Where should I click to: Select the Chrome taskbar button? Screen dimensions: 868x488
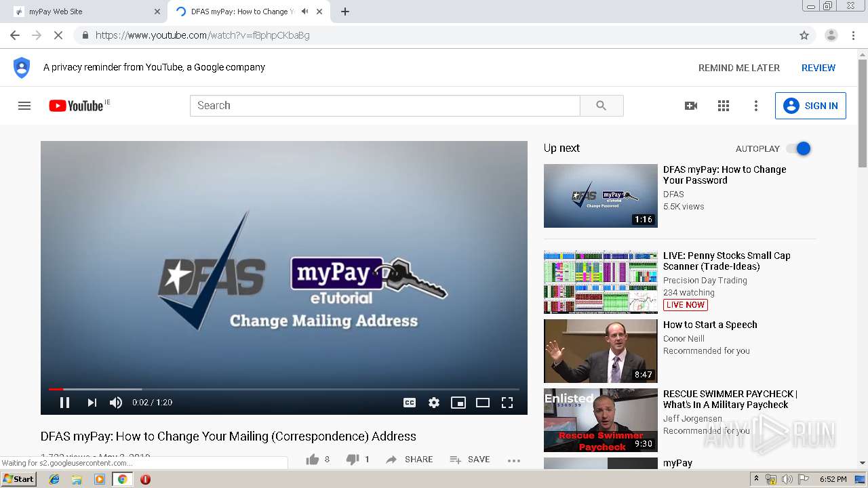[x=122, y=479]
